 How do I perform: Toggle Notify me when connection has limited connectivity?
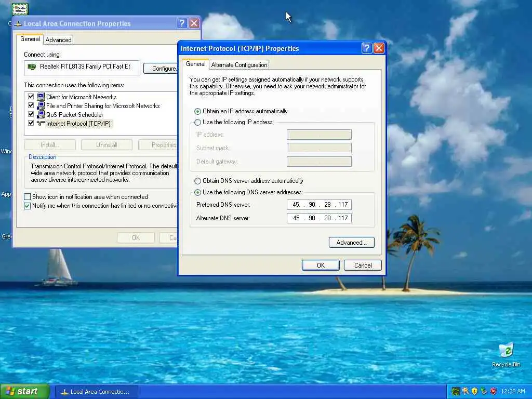pos(28,206)
